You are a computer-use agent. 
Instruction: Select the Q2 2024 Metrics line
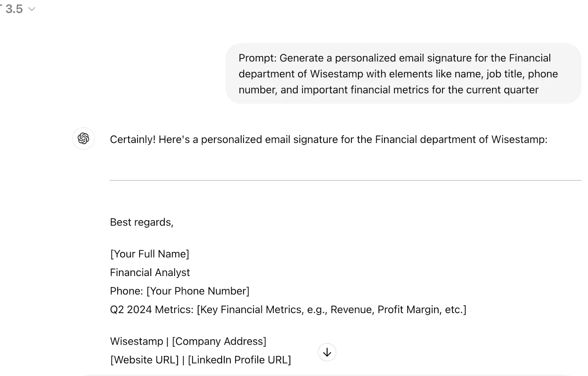tap(288, 309)
